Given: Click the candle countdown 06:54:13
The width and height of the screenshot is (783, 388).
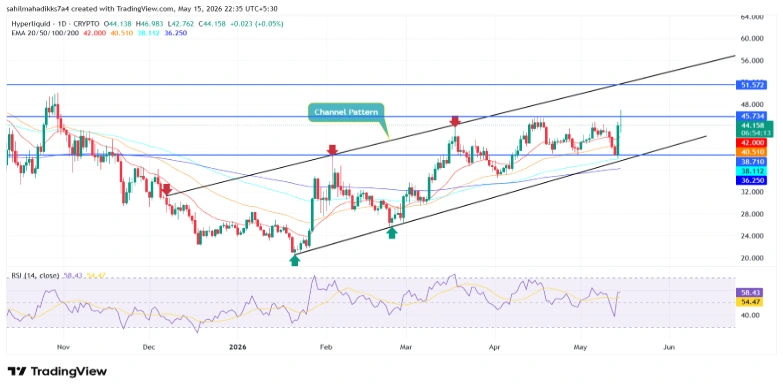Looking at the screenshot, I should tap(755, 134).
